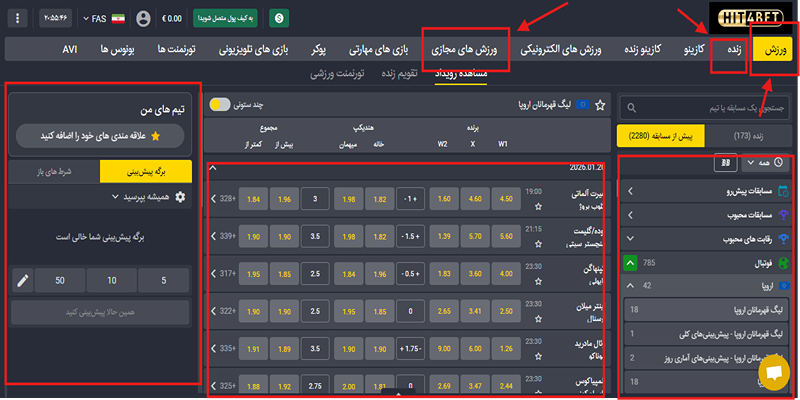Collapse the 2026.01.20 date group
Viewport: 800px width, 400px height.
tap(213, 167)
